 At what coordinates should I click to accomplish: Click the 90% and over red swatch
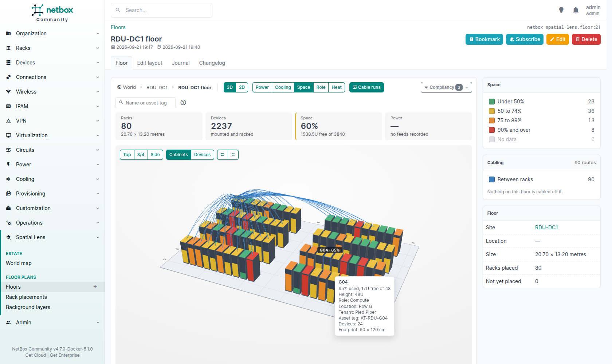click(492, 130)
